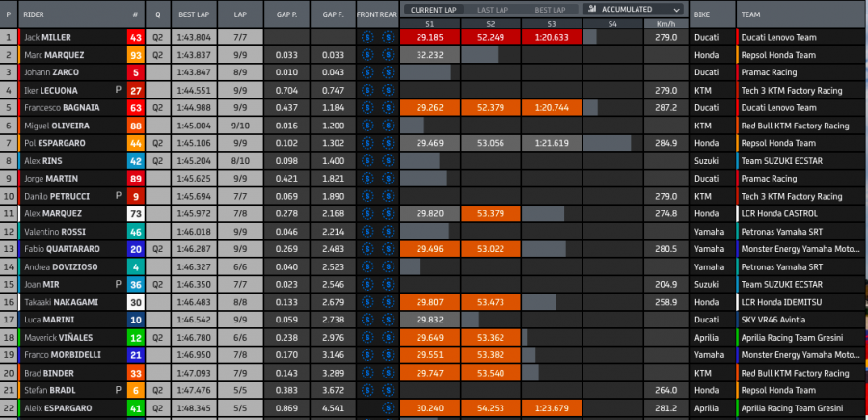Switch to the Last Lap tab
The width and height of the screenshot is (868, 420).
click(x=492, y=9)
